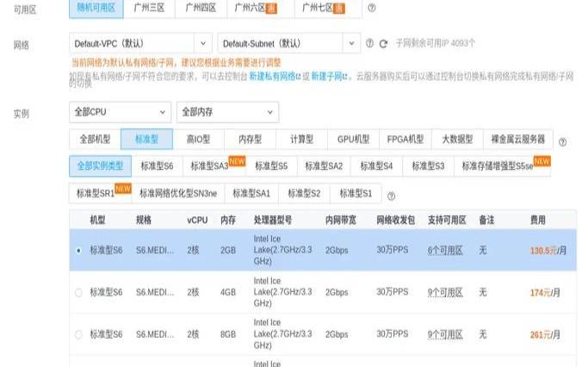Click the vCPU column header
The image size is (588, 367).
tap(197, 220)
